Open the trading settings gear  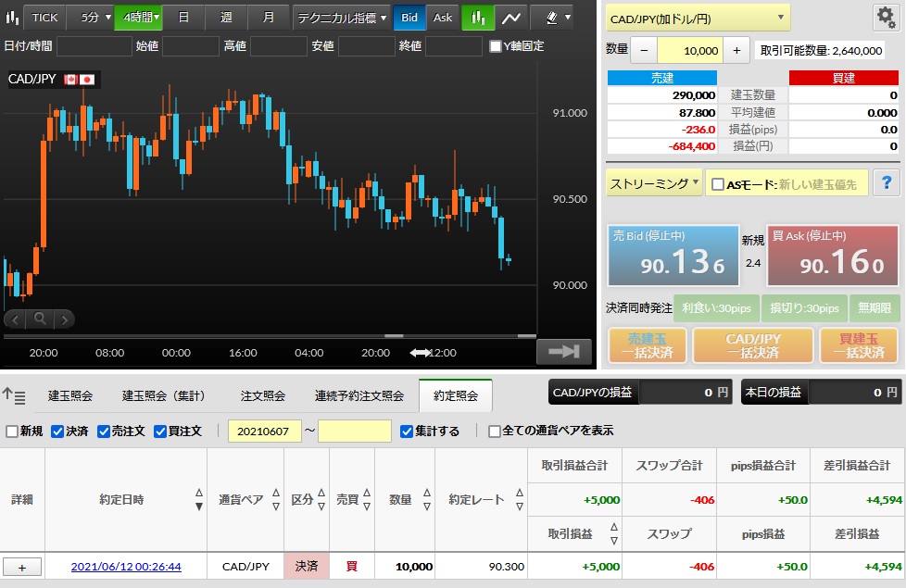pyautogui.click(x=886, y=18)
